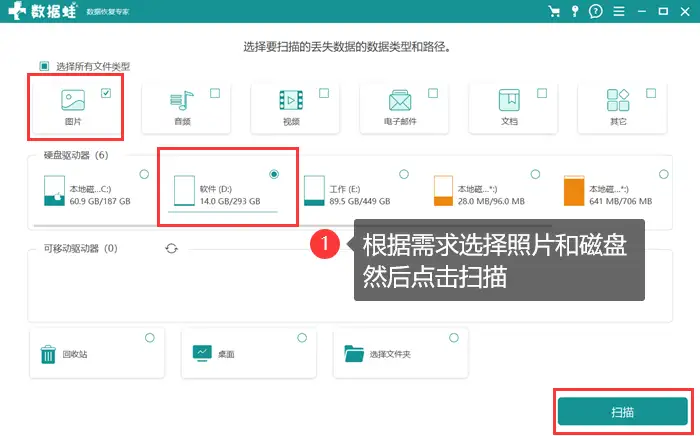Image resolution: width=700 pixels, height=436 pixels.
Task: Minimize the 数据蛙 window
Action: point(642,11)
